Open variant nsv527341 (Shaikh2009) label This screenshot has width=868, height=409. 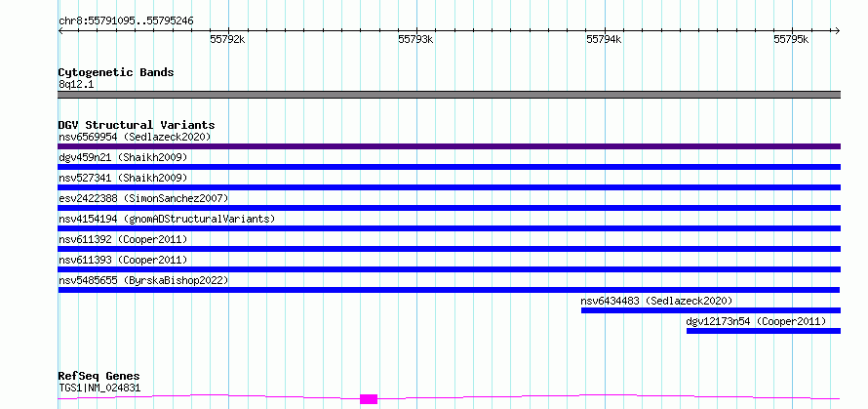coord(123,178)
